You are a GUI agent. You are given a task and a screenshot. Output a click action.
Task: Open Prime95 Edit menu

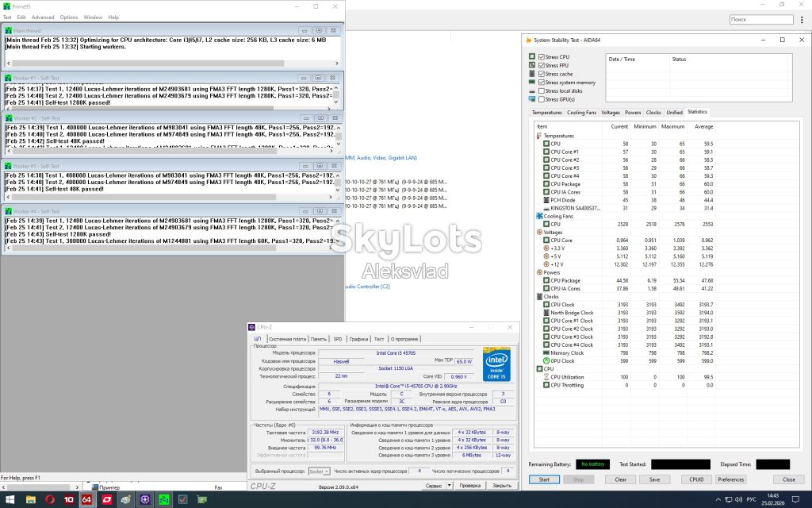[21, 17]
